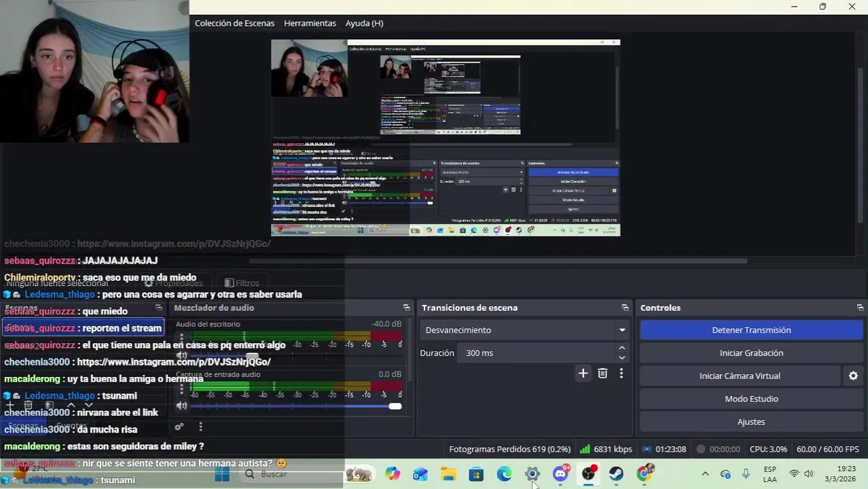Open Windows Settings from the taskbar
Viewport: 868px width, 489px height.
532,473
